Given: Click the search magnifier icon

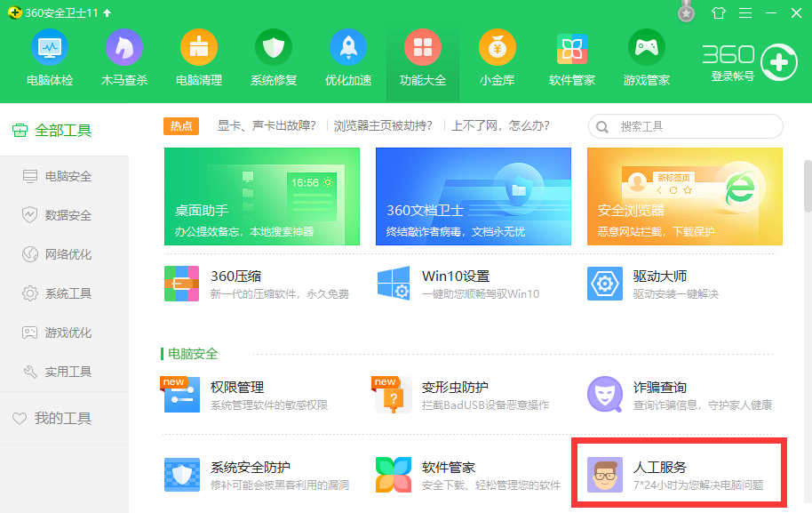Looking at the screenshot, I should (601, 127).
